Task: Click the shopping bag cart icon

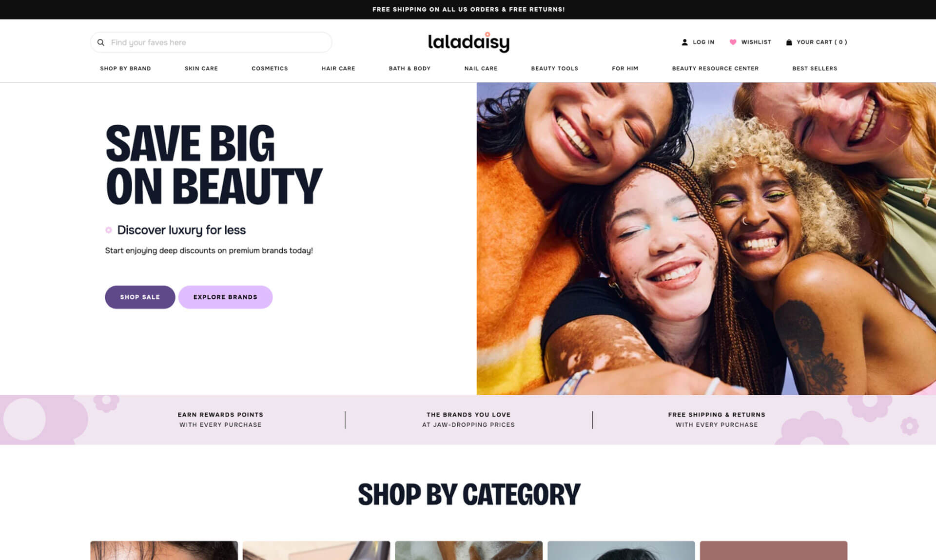Action: (789, 42)
